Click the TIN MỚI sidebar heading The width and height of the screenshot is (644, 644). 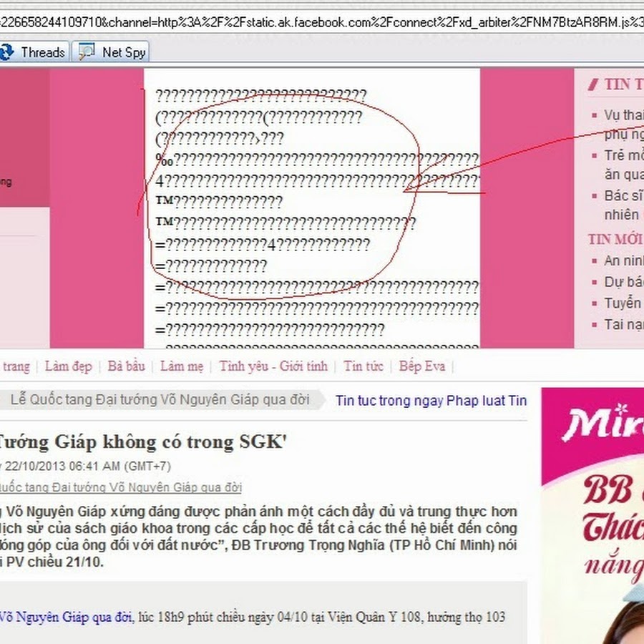[615, 239]
